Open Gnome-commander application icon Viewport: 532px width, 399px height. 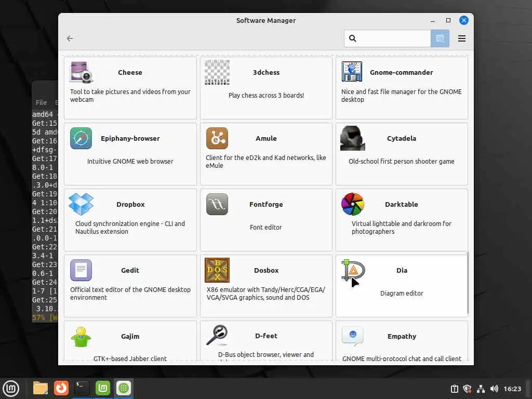352,72
